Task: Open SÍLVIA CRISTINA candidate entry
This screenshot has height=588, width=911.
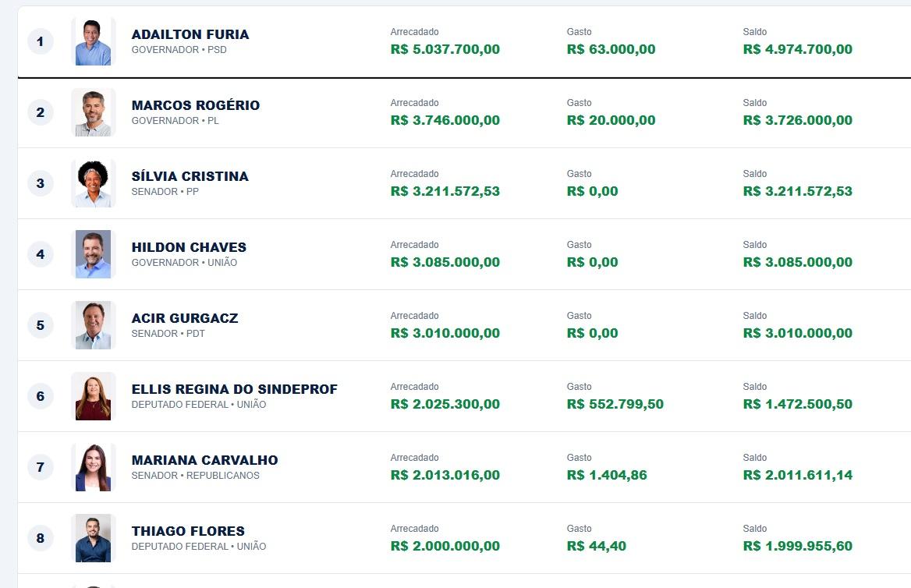Action: click(x=190, y=176)
